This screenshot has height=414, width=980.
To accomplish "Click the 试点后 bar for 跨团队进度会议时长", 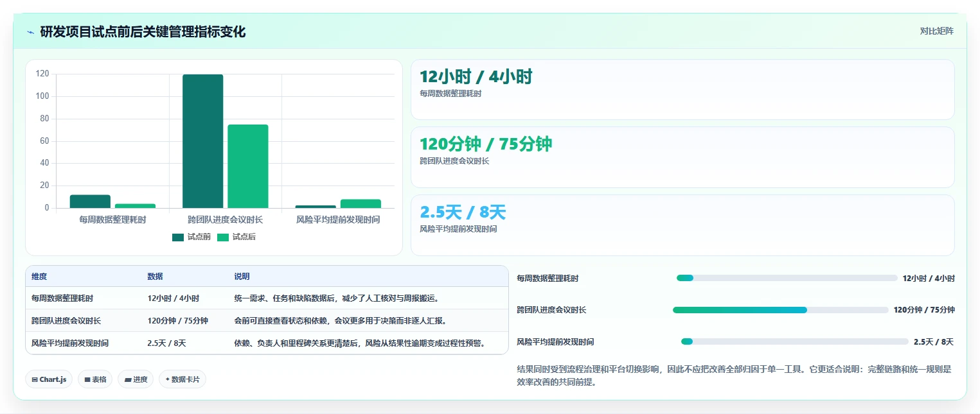I will (248, 166).
